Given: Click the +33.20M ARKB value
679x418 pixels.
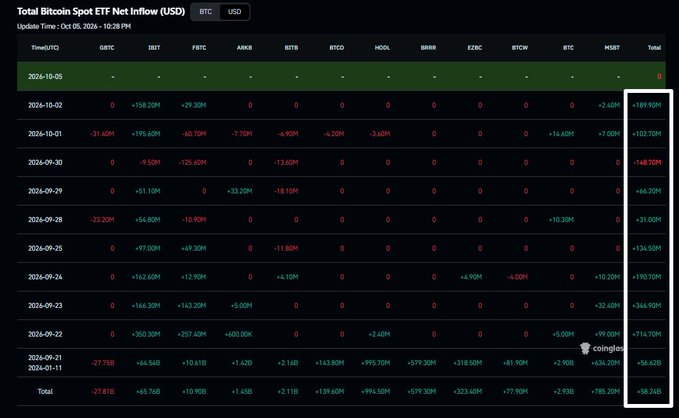Looking at the screenshot, I should click(239, 191).
